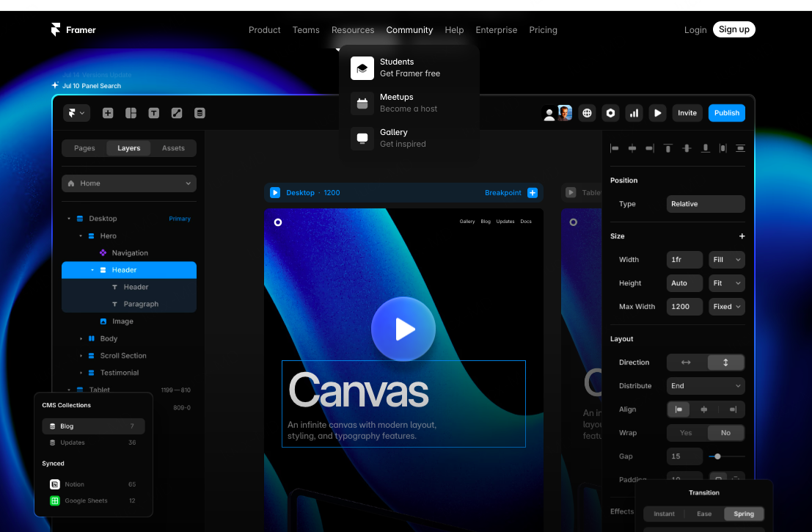Collapse the Desktop layer tree
The width and height of the screenshot is (812, 532).
tap(69, 219)
